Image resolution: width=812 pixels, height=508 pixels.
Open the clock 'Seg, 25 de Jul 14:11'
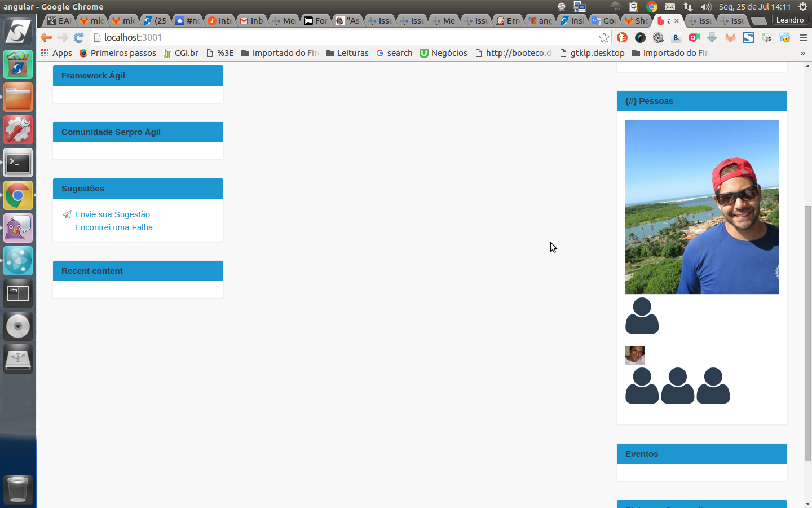754,7
